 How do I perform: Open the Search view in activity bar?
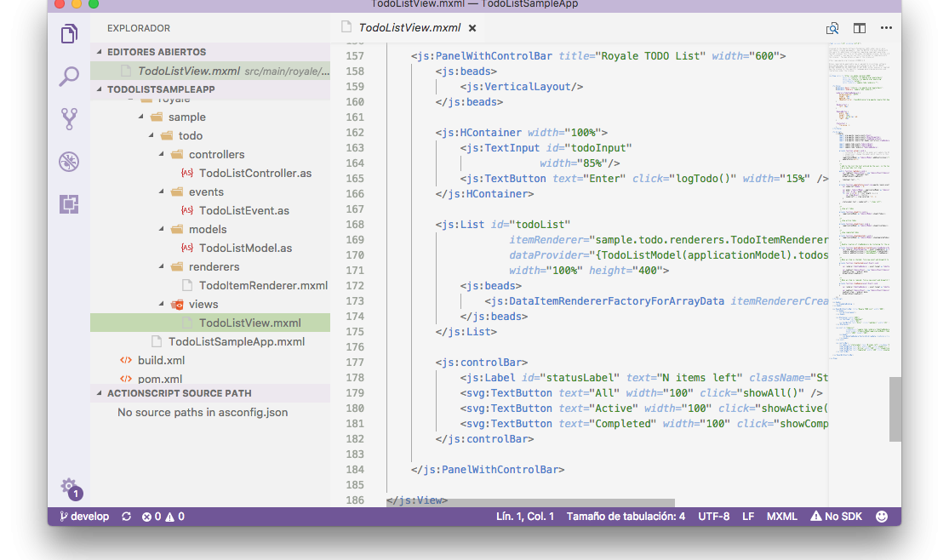(69, 77)
